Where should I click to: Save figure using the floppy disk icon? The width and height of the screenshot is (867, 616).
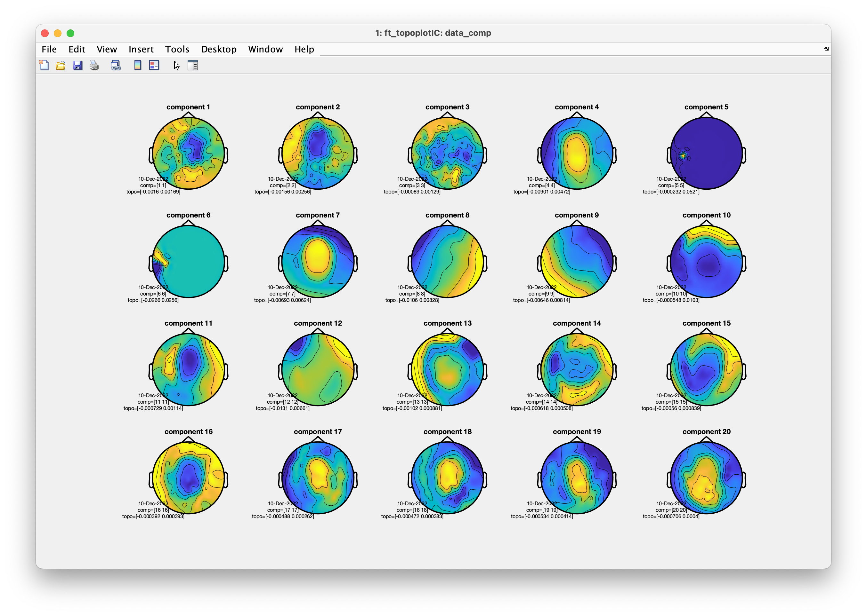pos(77,66)
